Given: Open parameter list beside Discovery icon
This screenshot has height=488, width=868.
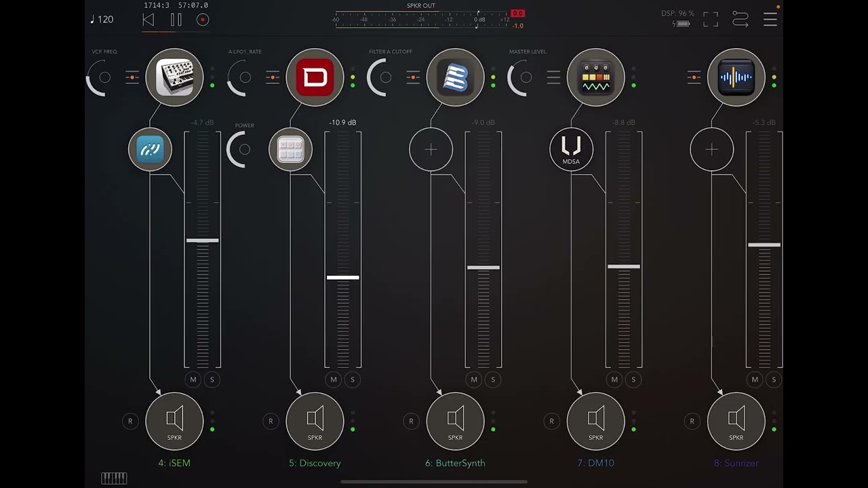Looking at the screenshot, I should (x=273, y=77).
